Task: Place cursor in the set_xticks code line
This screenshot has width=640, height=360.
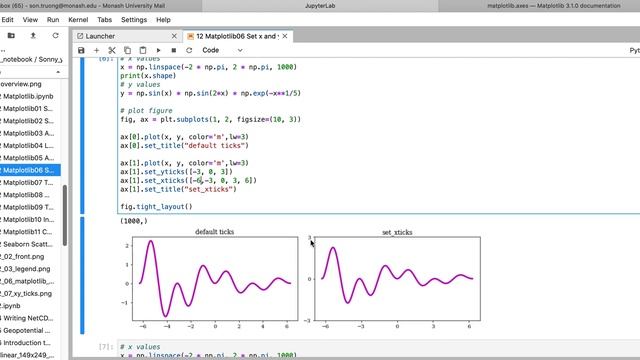Action: [188, 180]
